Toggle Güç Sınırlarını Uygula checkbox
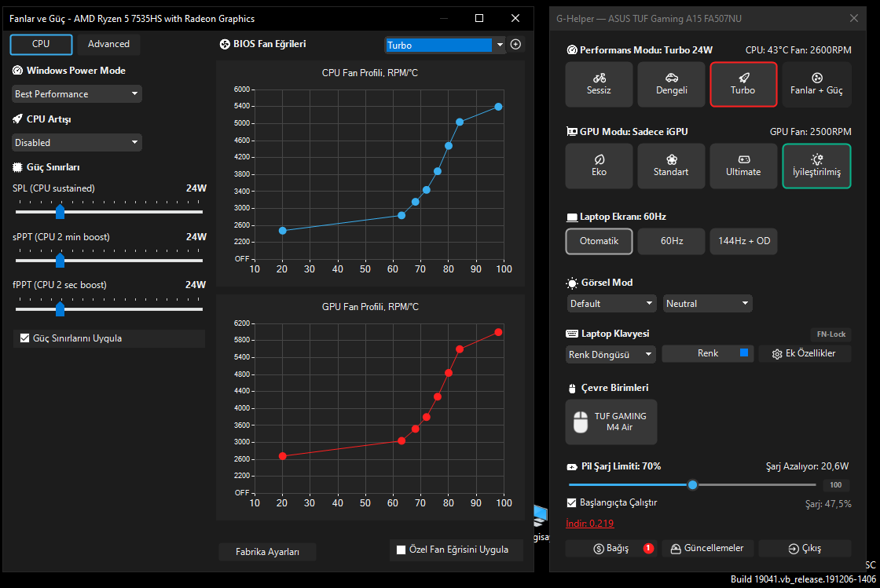Image resolution: width=880 pixels, height=588 pixels. pos(24,338)
